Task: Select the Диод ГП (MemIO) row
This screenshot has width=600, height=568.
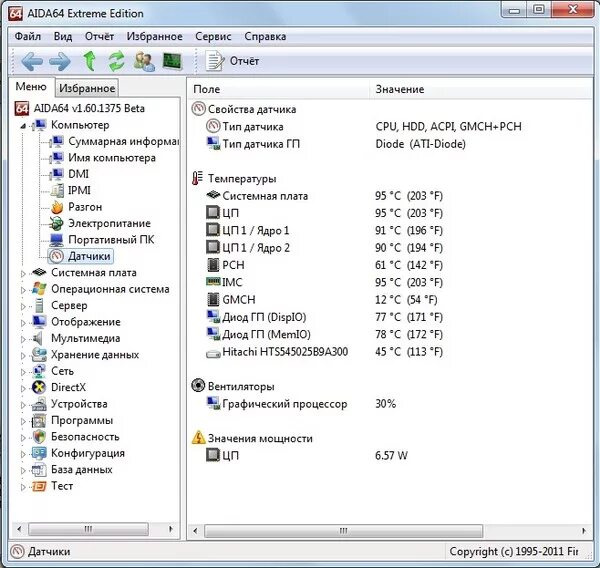Action: [x=324, y=334]
